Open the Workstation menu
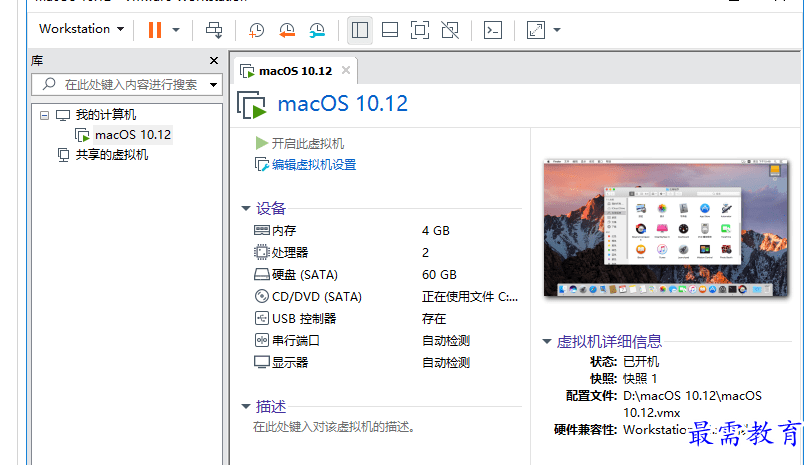The height and width of the screenshot is (465, 810). click(82, 29)
